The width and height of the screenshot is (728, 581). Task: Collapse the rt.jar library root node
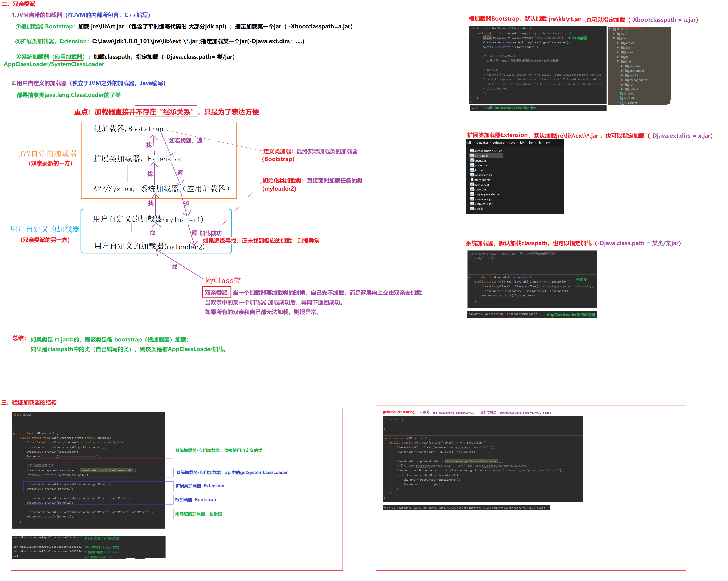click(610, 29)
